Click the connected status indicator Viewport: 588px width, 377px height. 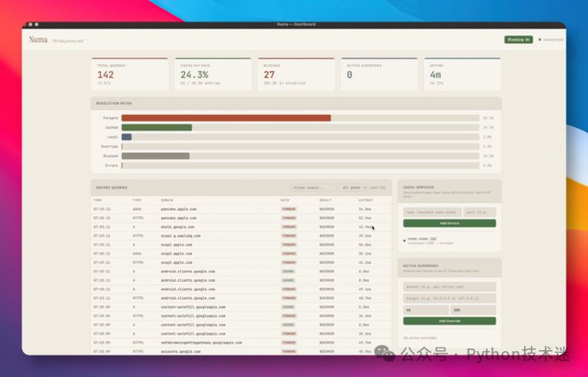(x=551, y=40)
